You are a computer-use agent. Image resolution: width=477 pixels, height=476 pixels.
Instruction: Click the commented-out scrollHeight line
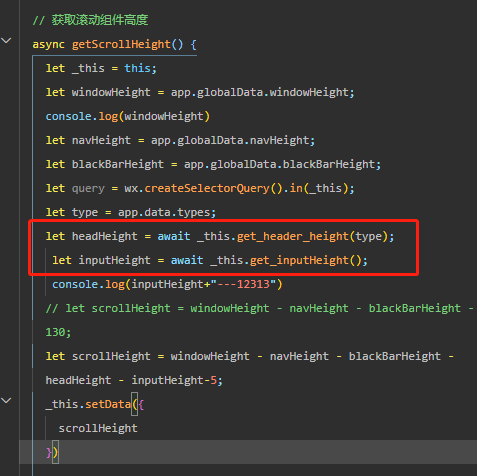259,308
